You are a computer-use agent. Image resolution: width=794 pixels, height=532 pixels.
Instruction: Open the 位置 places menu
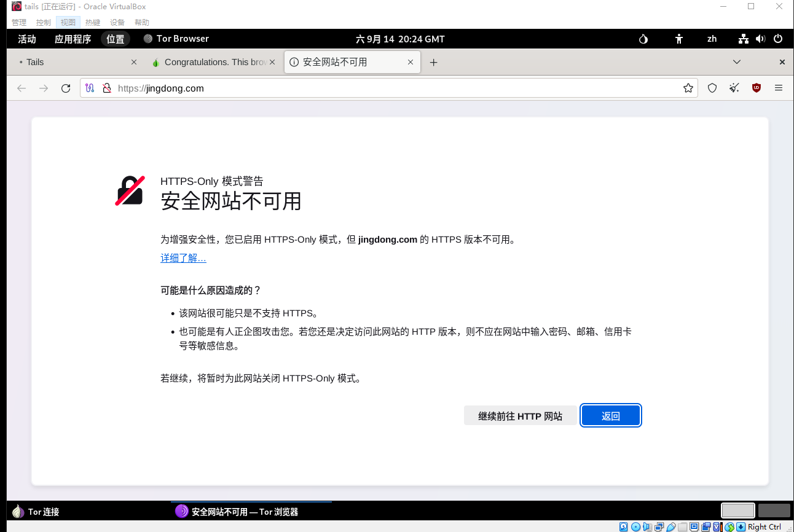click(115, 39)
